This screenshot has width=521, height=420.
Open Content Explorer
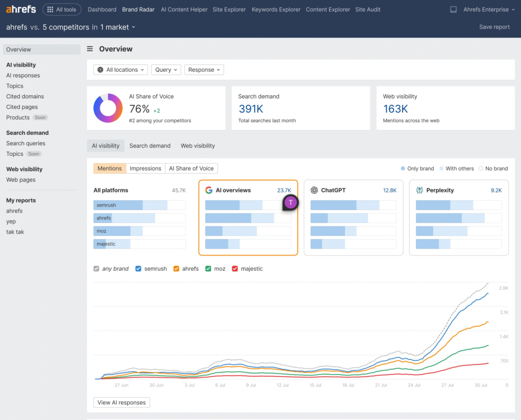(x=328, y=10)
